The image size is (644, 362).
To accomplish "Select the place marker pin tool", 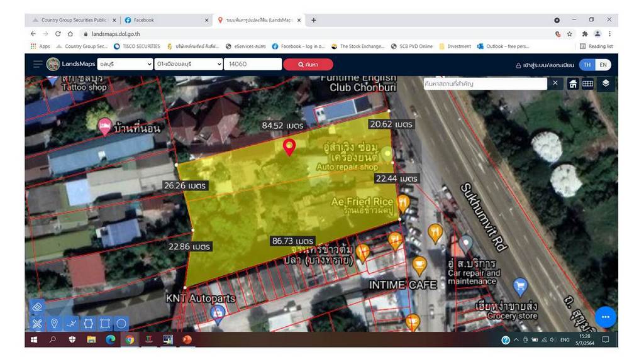I will tap(55, 324).
